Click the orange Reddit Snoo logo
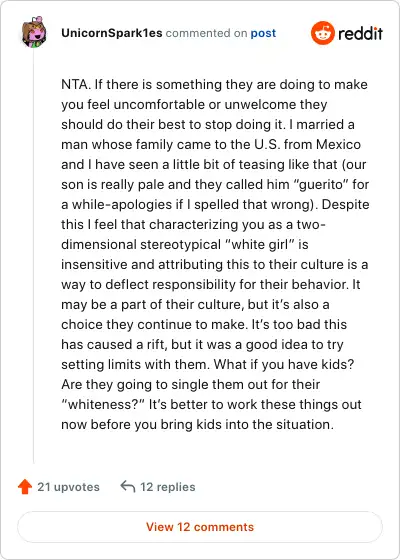The image size is (400, 560). (x=322, y=33)
